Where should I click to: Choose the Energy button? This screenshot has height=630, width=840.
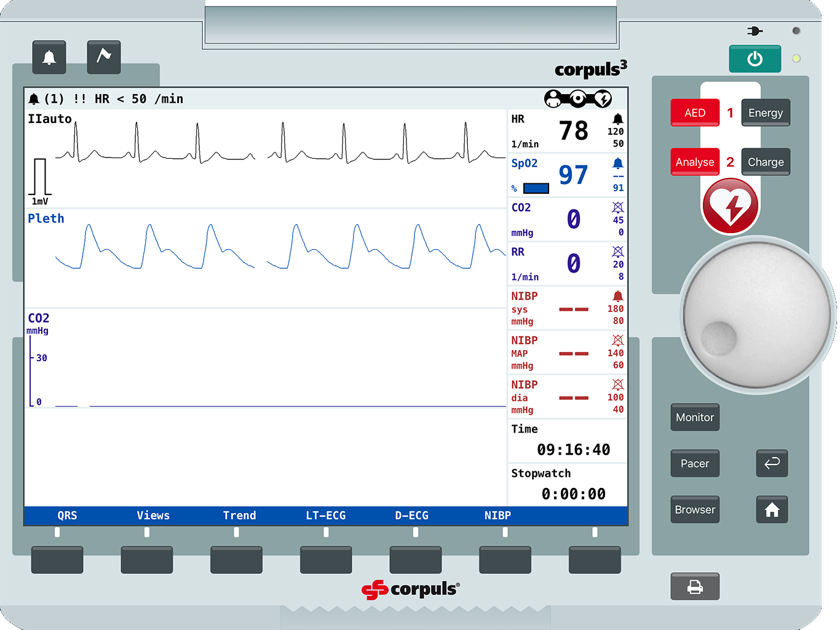coord(766,113)
